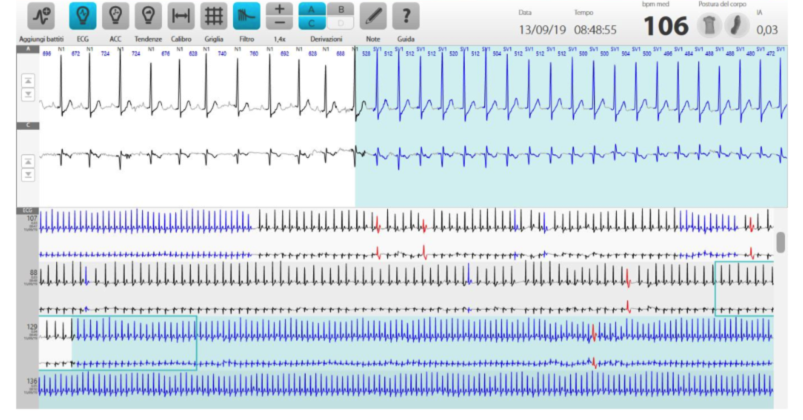803x420 pixels.
Task: Click the average bpm value 106
Action: click(x=666, y=26)
